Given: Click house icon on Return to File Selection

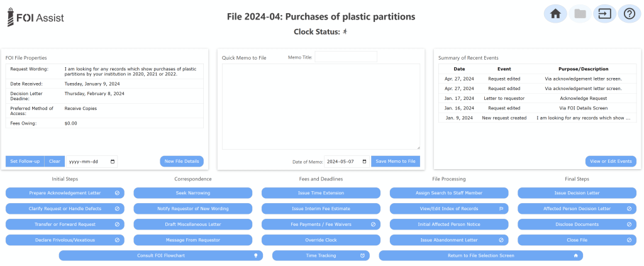Looking at the screenshot, I should pyautogui.click(x=575, y=256).
